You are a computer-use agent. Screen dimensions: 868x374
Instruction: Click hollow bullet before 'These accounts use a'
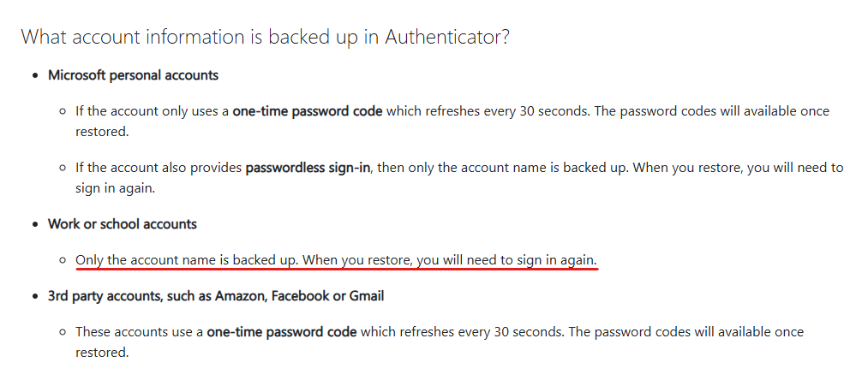pyautogui.click(x=63, y=333)
